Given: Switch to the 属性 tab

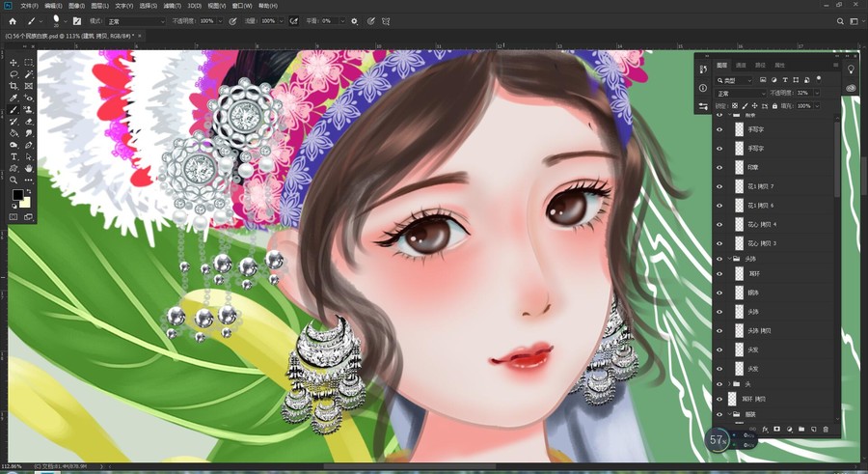Looking at the screenshot, I should coord(780,66).
